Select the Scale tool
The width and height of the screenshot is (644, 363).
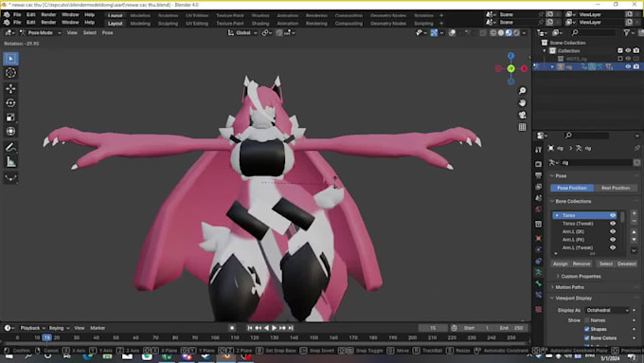coord(10,118)
